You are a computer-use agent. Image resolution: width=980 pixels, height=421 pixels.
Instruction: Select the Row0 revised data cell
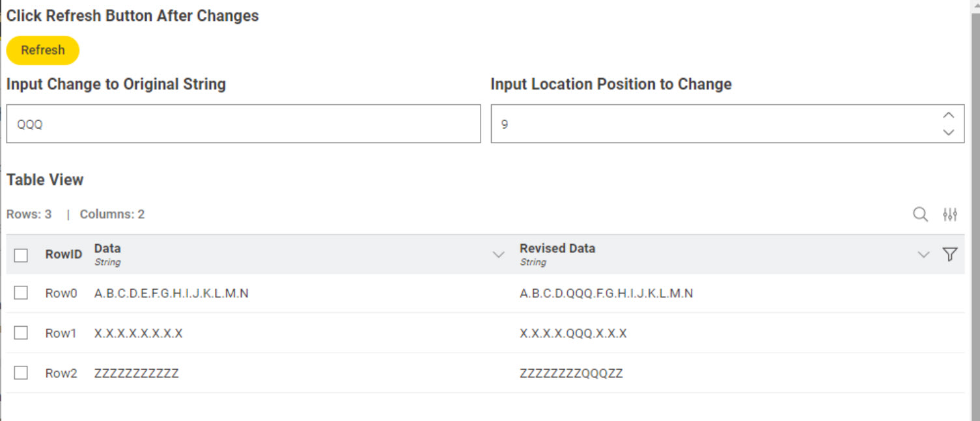[606, 293]
